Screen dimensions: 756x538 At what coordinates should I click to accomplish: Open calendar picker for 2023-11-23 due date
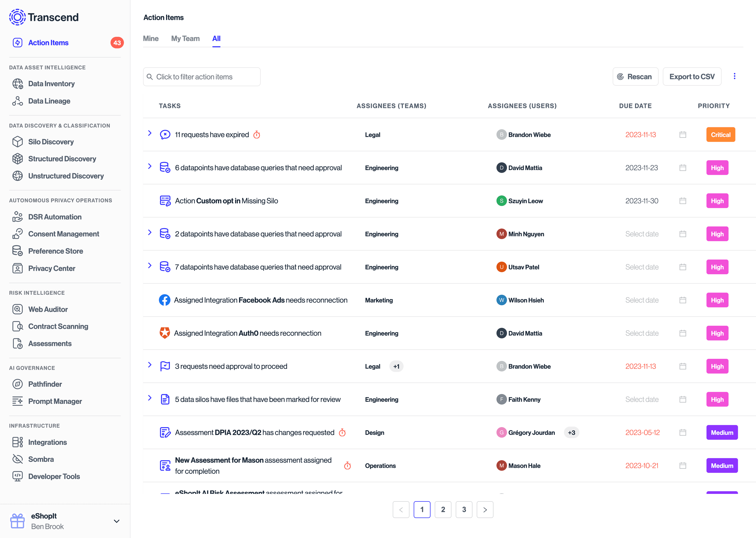[683, 168]
